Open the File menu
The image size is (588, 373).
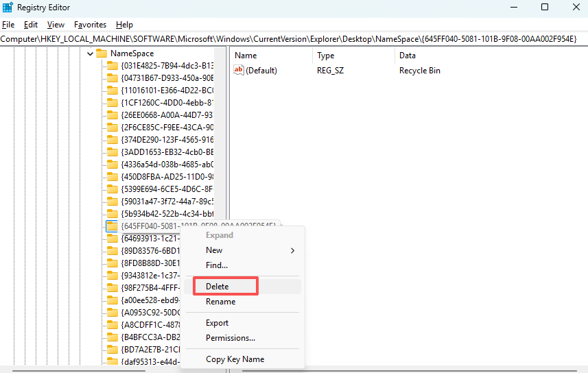[x=8, y=25]
